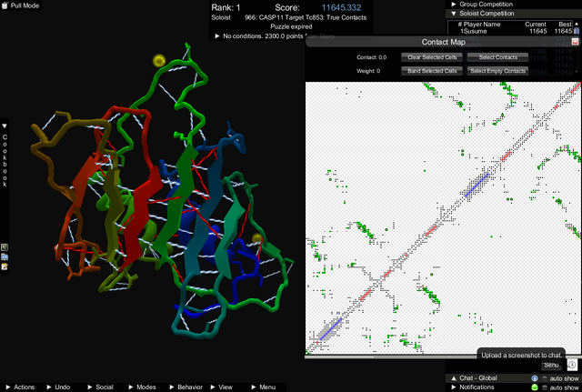Screen dimensions: 582x392
Task: Open the main Menu item
Action: coord(264,387)
